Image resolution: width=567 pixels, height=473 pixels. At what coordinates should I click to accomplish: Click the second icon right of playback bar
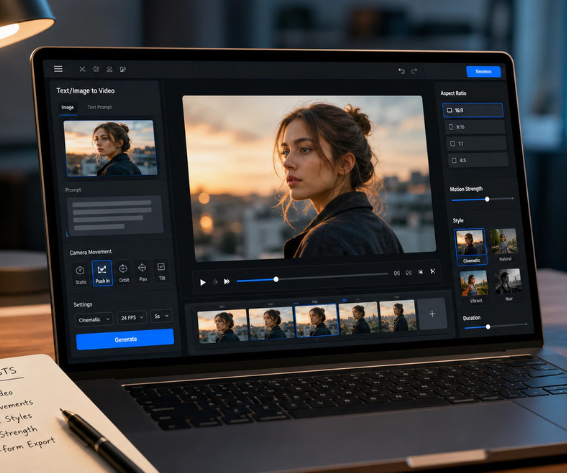pyautogui.click(x=409, y=272)
